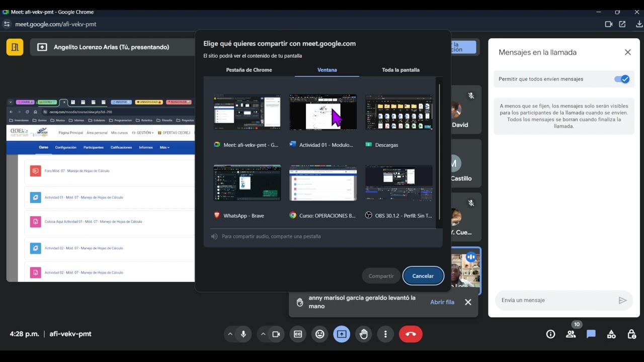Expand microphone audio settings chevron
Screen dimensions: 644x362
(230, 334)
